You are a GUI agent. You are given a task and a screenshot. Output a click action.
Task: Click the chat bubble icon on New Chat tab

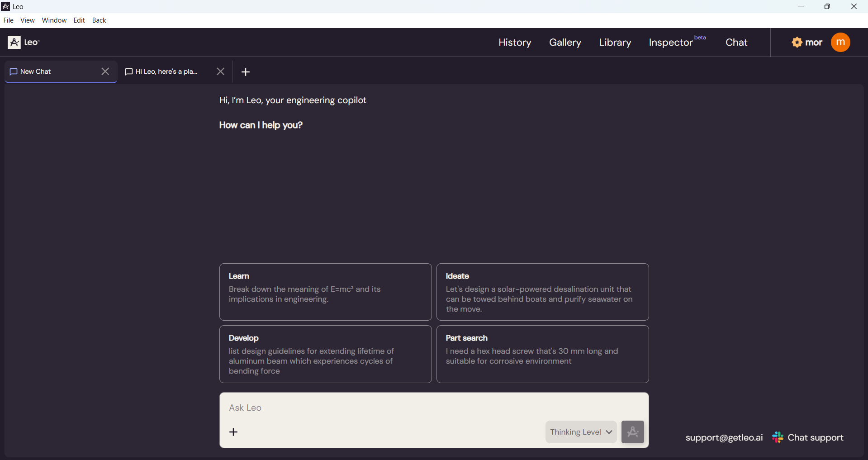coord(14,71)
